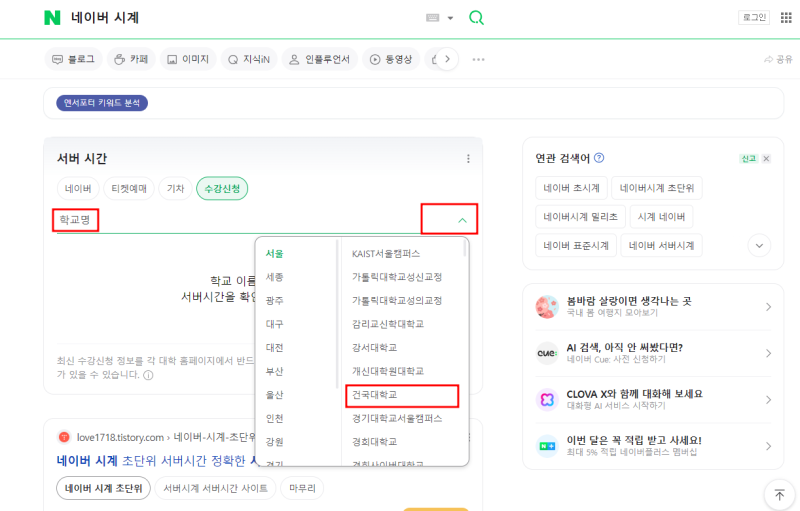Image resolution: width=800 pixels, height=511 pixels.
Task: Switch to the 카페 tab
Action: [x=131, y=59]
